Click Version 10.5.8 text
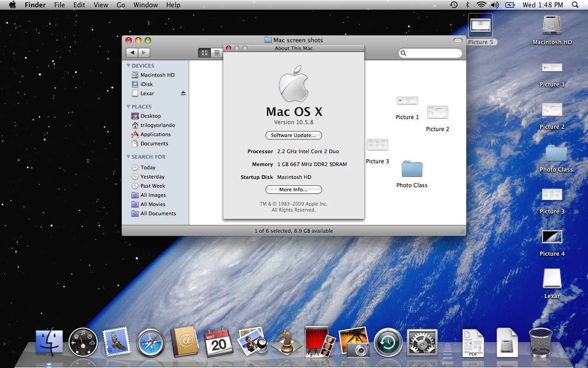This screenshot has width=588, height=368. (x=294, y=122)
